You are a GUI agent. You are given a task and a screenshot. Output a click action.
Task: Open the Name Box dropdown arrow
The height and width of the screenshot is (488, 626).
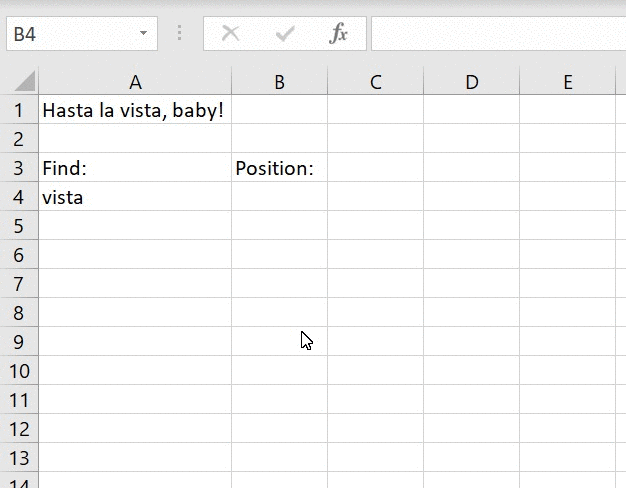144,34
